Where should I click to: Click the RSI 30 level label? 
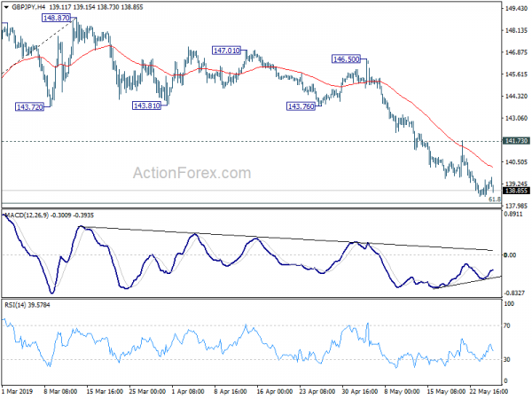pyautogui.click(x=507, y=360)
